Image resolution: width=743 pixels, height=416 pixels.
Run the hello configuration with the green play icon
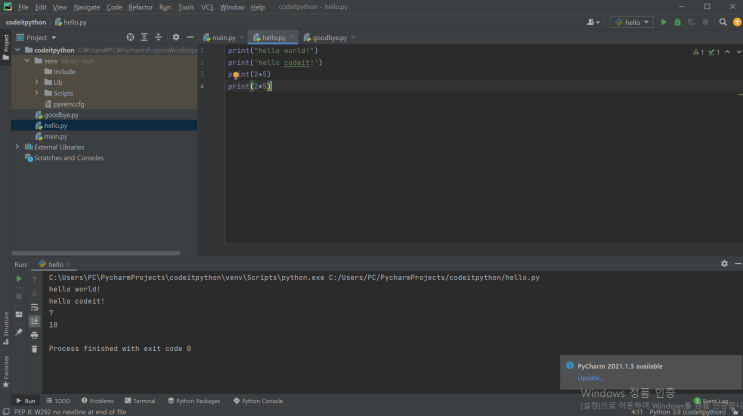(x=663, y=22)
